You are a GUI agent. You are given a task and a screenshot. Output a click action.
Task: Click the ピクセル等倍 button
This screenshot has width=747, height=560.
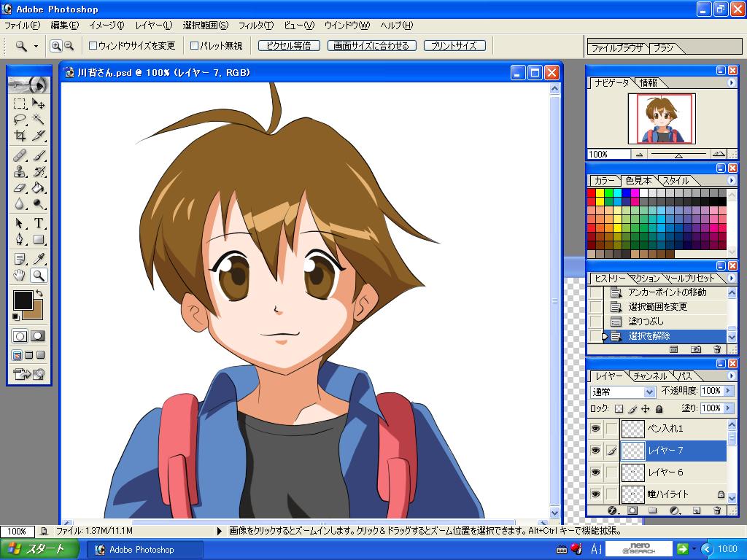pos(289,46)
